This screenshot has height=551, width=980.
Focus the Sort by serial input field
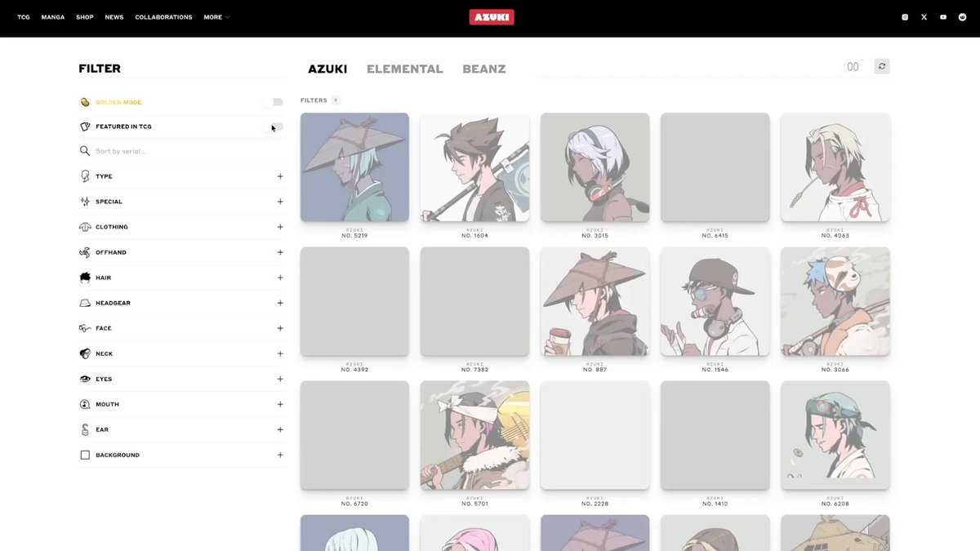181,151
